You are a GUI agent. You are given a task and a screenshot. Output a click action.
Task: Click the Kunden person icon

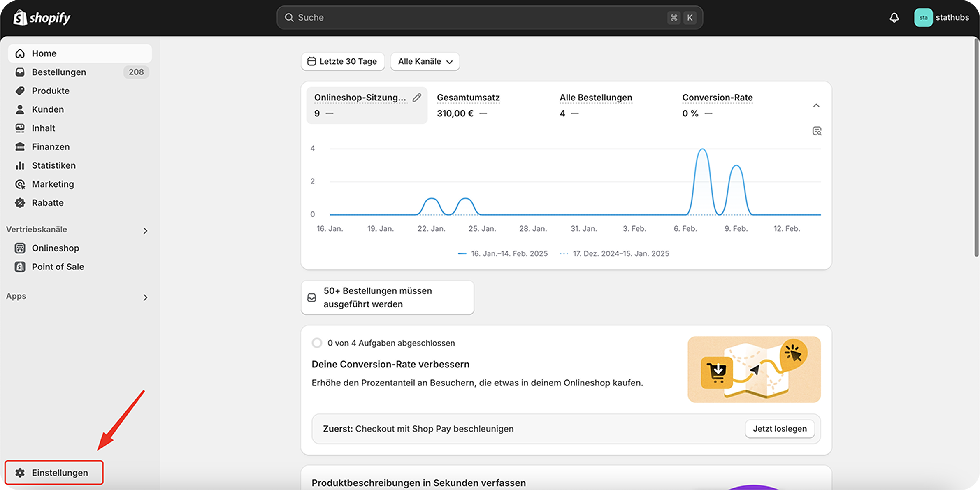pyautogui.click(x=20, y=109)
